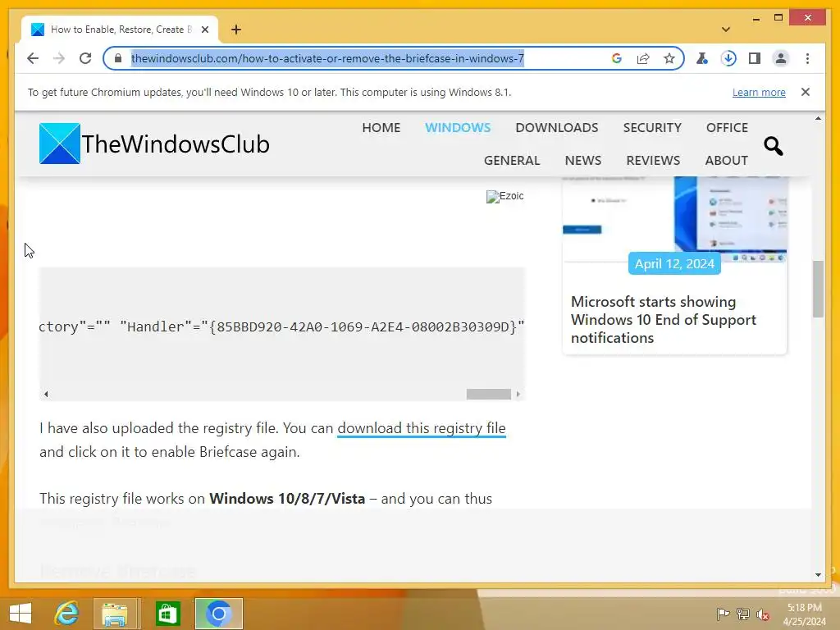Image resolution: width=840 pixels, height=630 pixels.
Task: Open the Windows 11 article thumbnail
Action: [674, 219]
